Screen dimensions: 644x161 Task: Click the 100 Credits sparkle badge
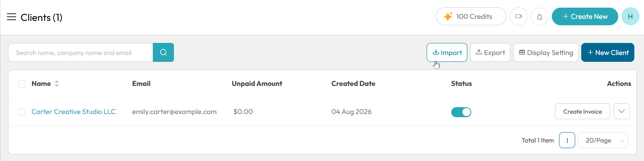pyautogui.click(x=471, y=16)
